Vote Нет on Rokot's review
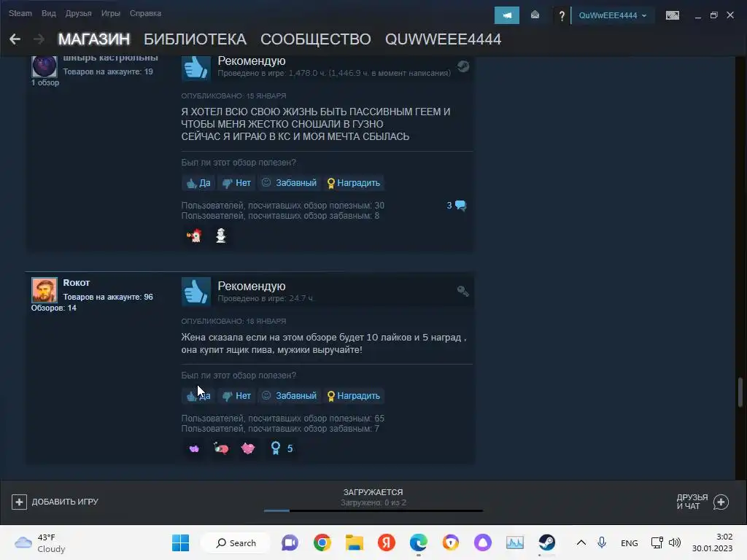747x560 pixels. point(237,396)
